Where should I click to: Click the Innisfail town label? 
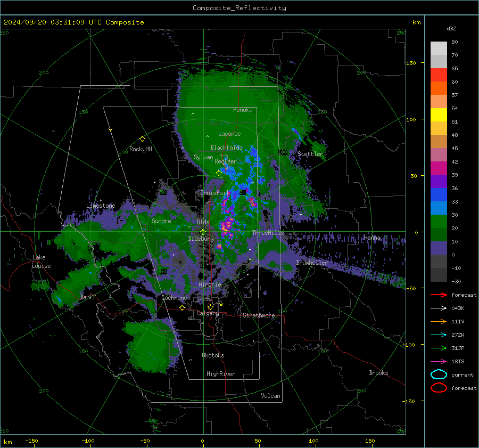tap(214, 193)
